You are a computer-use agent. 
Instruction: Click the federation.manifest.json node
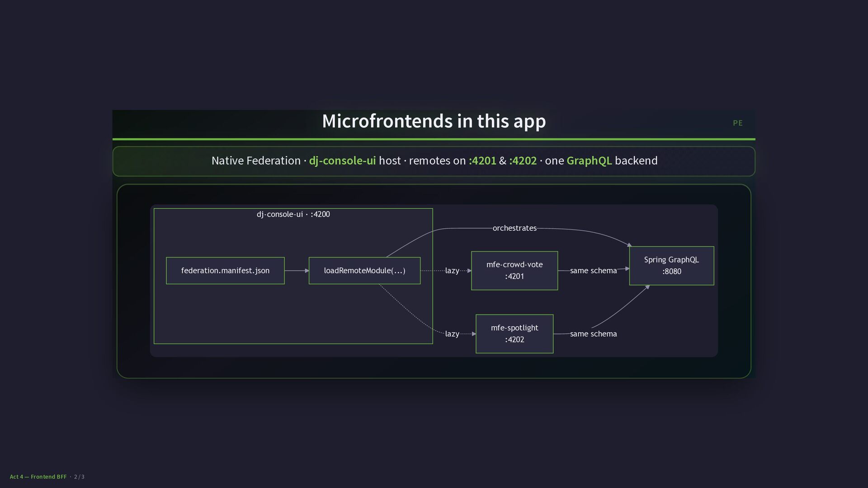tap(225, 271)
